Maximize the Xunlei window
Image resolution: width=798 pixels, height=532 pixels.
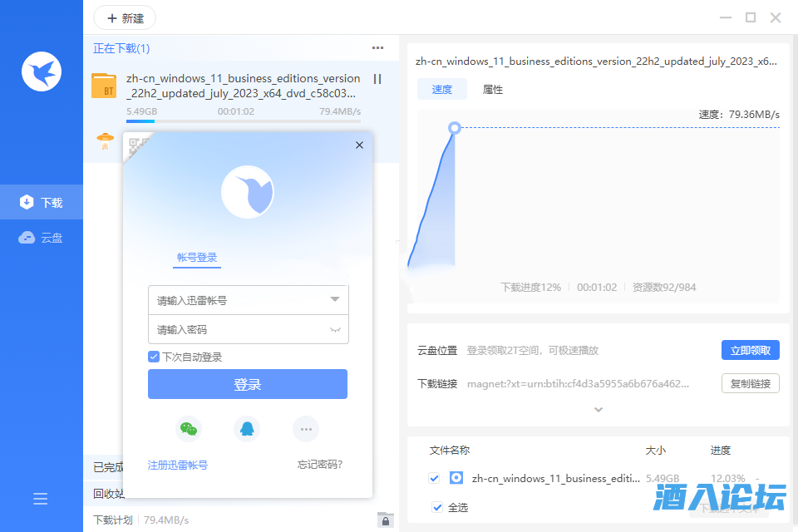pos(751,17)
